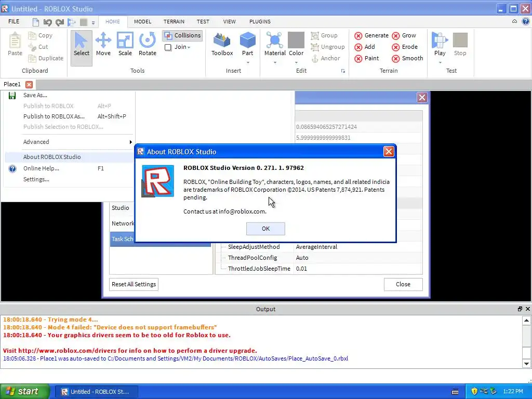The image size is (532, 399).
Task: Click the Close button in Settings window
Action: click(403, 284)
